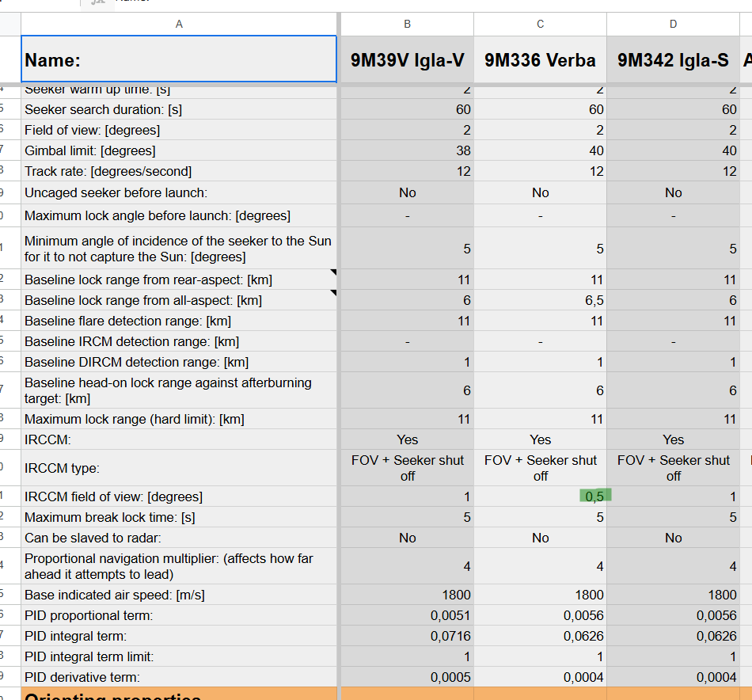Click the "Baseline head-on lock range" afterburning label

click(168, 390)
